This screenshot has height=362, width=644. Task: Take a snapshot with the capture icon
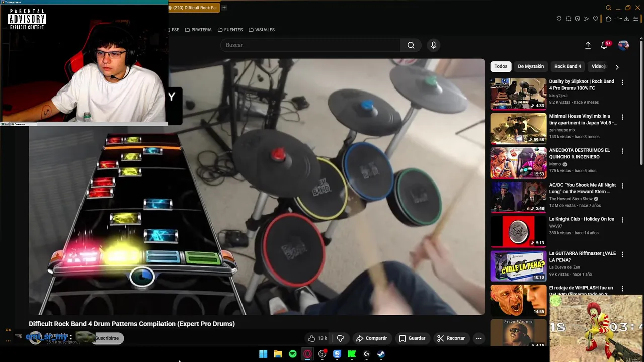click(x=568, y=19)
